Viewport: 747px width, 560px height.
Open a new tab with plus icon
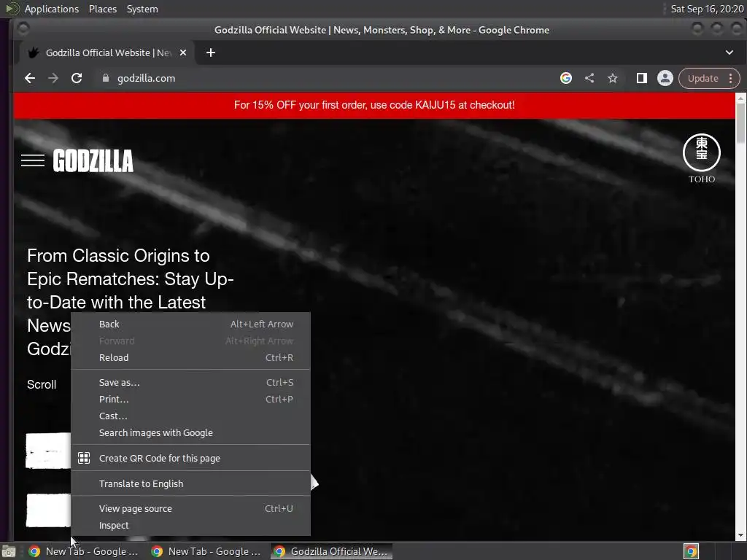click(211, 52)
